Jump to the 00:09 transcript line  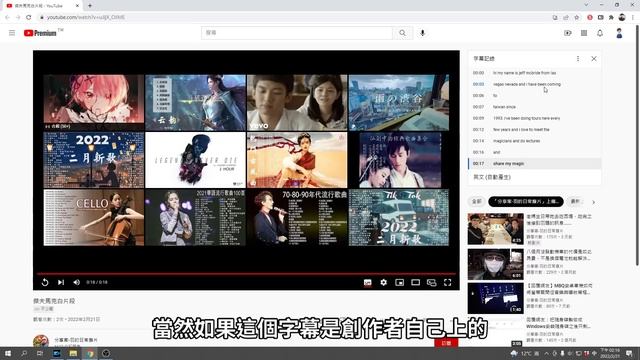click(534, 118)
